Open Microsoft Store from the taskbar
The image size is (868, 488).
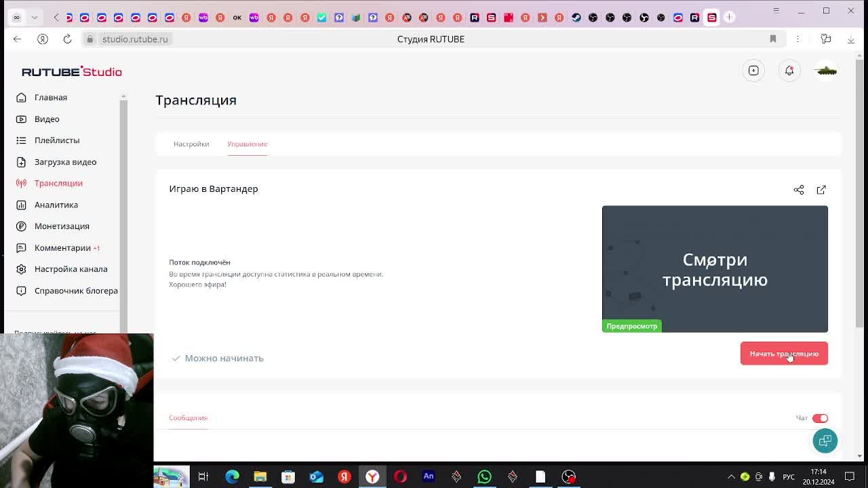point(288,476)
